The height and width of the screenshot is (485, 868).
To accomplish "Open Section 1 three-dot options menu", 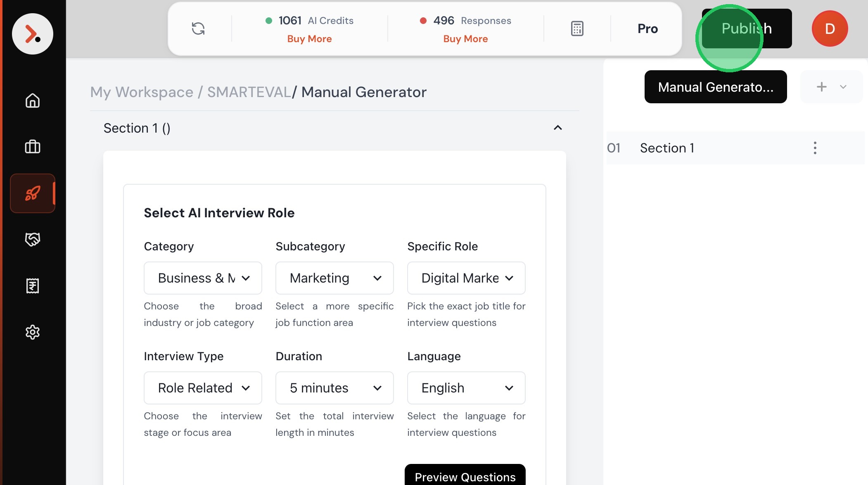I will coord(815,148).
